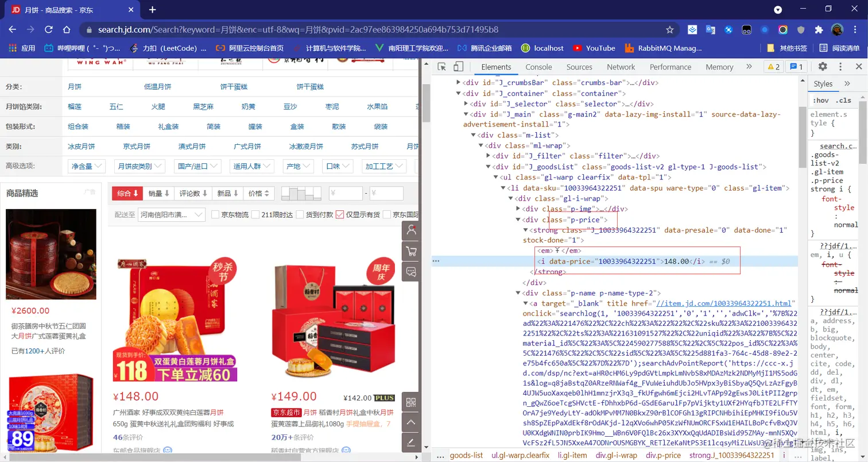Go back to the previous page

click(13, 29)
